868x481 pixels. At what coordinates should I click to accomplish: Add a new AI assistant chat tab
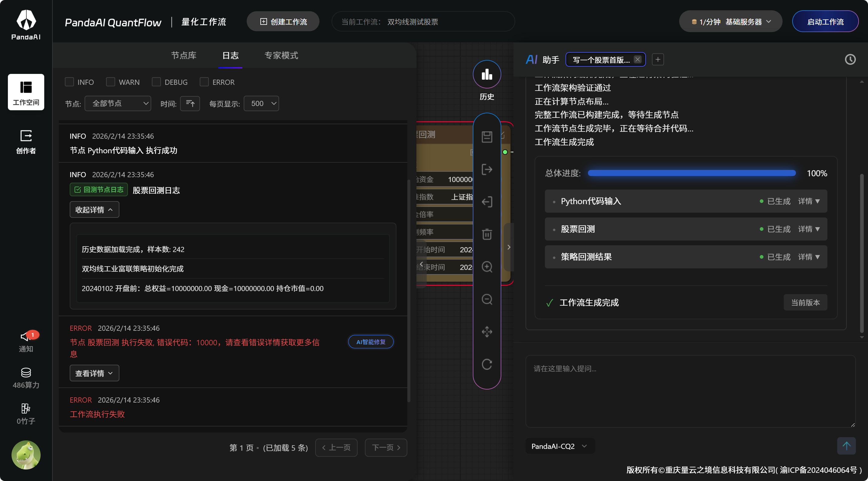pyautogui.click(x=658, y=60)
